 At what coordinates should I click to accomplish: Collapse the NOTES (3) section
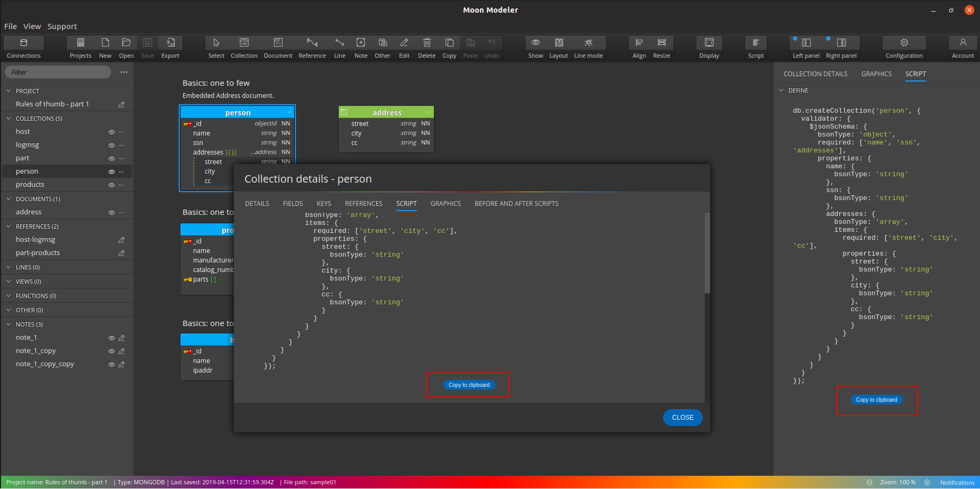(8, 324)
